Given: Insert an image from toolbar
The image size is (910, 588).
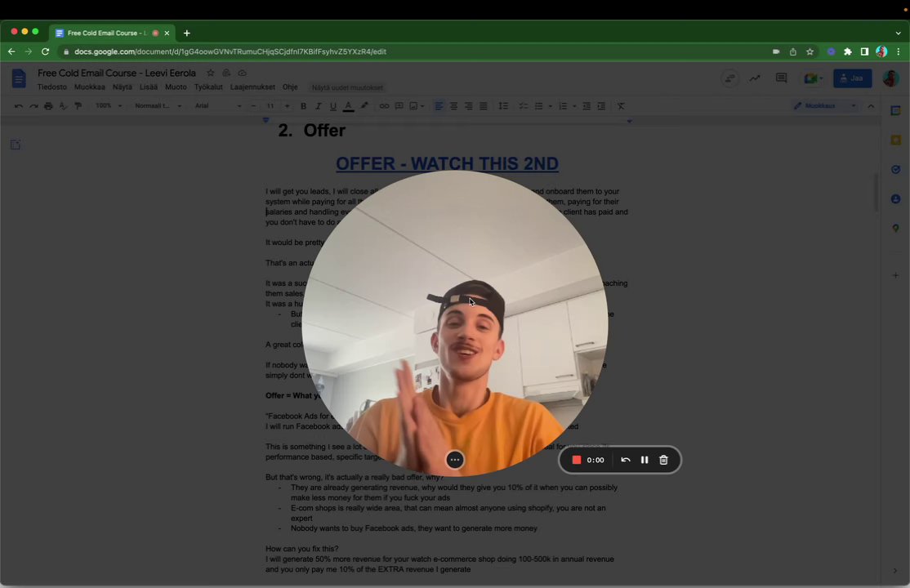Looking at the screenshot, I should click(414, 106).
